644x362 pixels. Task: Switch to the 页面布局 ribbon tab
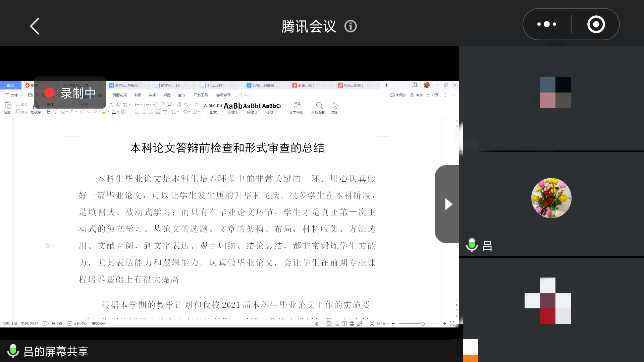tap(119, 95)
